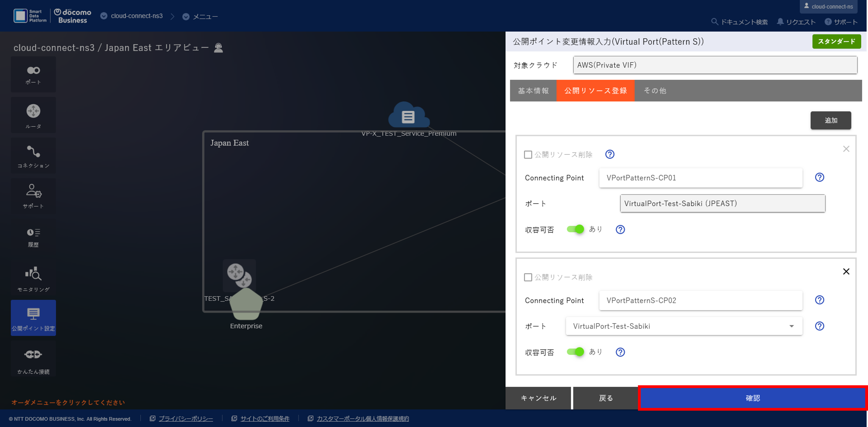
Task: Click the 追加 button to add a resource
Action: click(x=831, y=120)
